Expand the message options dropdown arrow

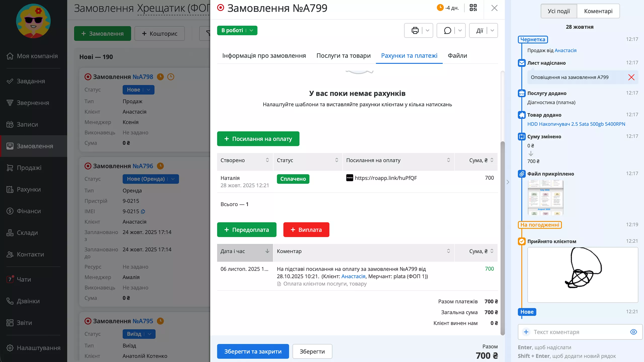460,30
